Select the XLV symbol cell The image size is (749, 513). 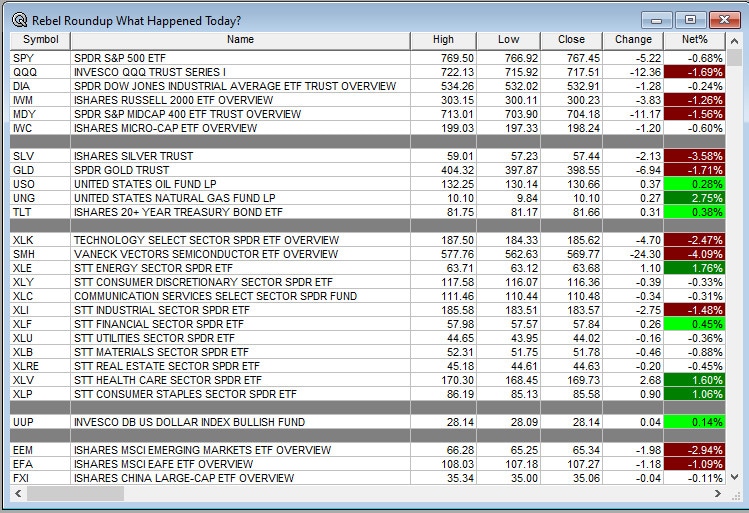coord(40,380)
